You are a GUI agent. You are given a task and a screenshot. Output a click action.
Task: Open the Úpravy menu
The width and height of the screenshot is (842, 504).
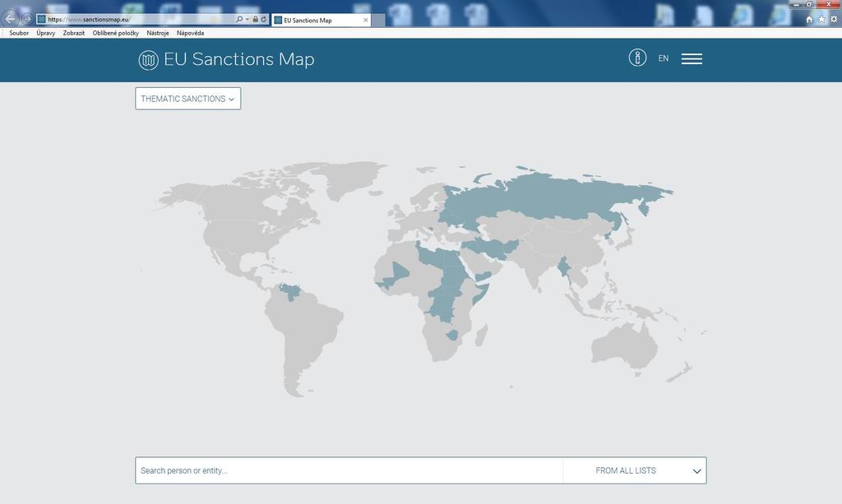(x=46, y=33)
